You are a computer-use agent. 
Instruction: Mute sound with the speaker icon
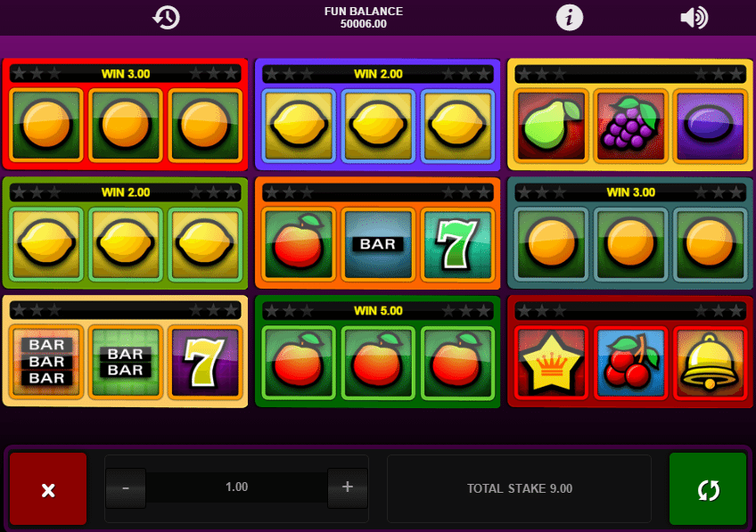[694, 18]
